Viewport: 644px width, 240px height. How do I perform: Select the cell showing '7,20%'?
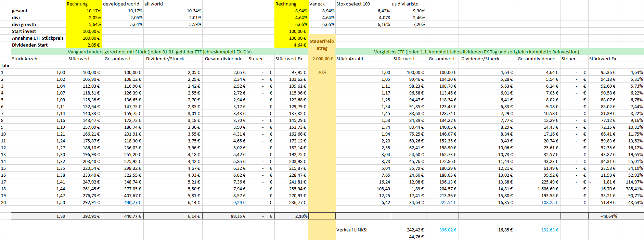point(409,24)
